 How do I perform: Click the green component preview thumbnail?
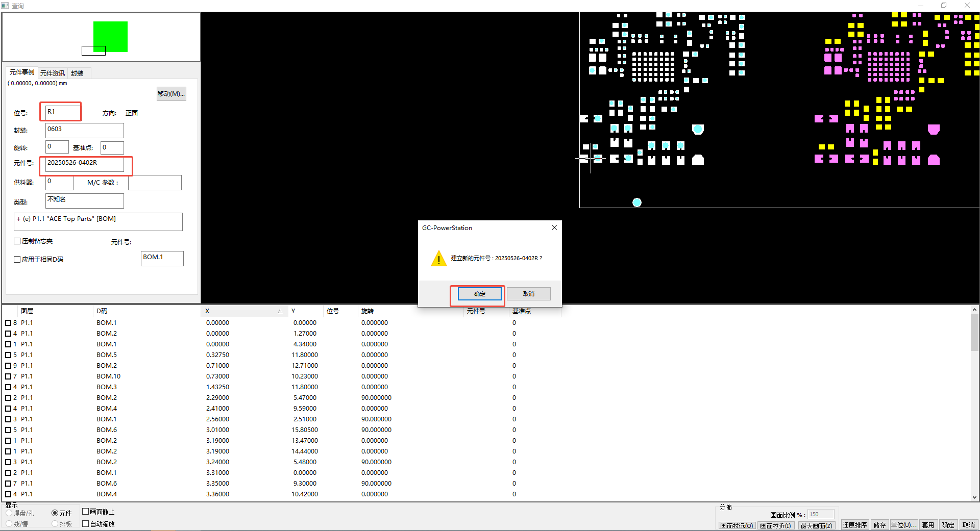click(x=110, y=36)
